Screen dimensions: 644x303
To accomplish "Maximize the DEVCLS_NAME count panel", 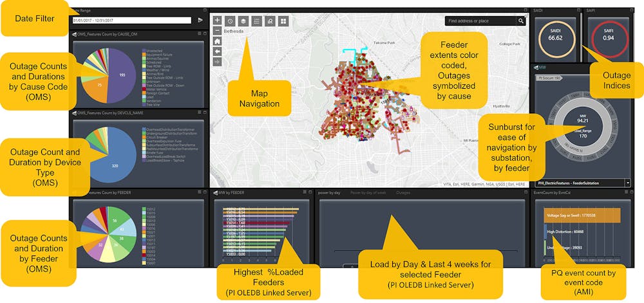I will (205, 113).
